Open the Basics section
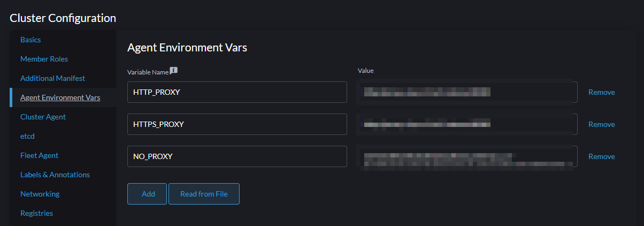 point(30,40)
